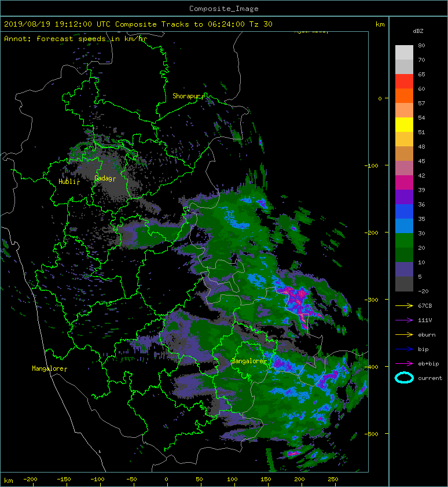448x487 pixels.
Task: Click the eburn arrow legend icon
Action: pos(404,335)
